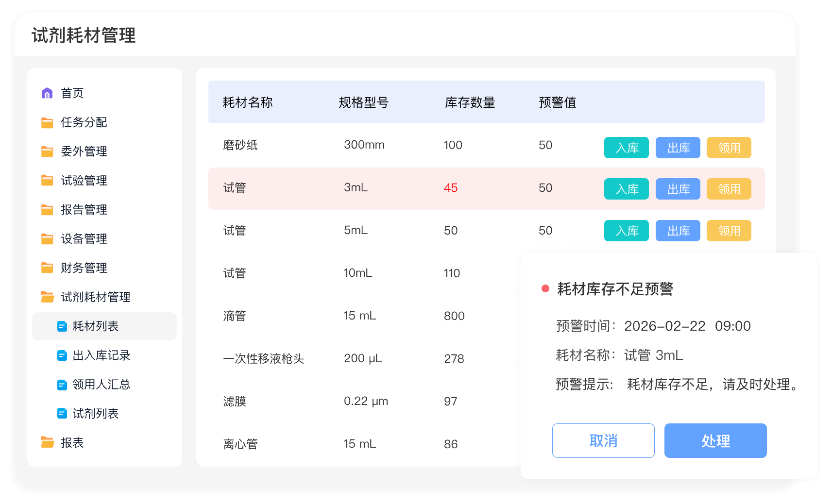Collapse the 试剂耗材管理 sidebar section
Image resolution: width=832 pixels, height=504 pixels.
pyautogui.click(x=95, y=297)
